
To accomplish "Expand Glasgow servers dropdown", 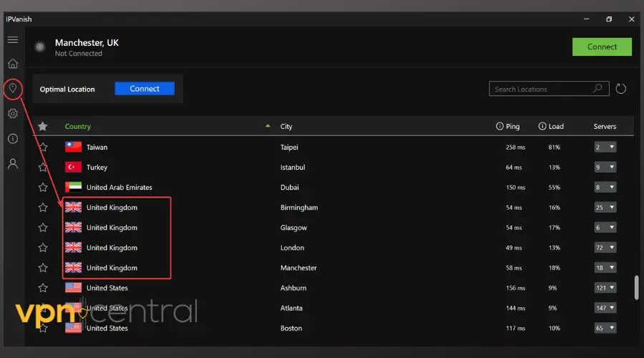I will pos(605,227).
